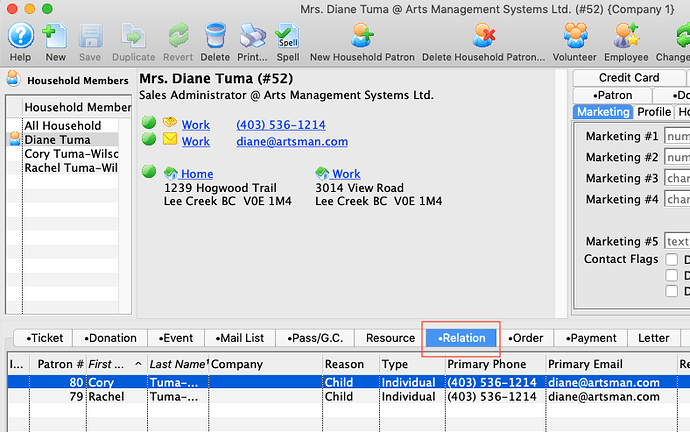
Task: Click the Marketing #3 input field
Action: (x=677, y=178)
